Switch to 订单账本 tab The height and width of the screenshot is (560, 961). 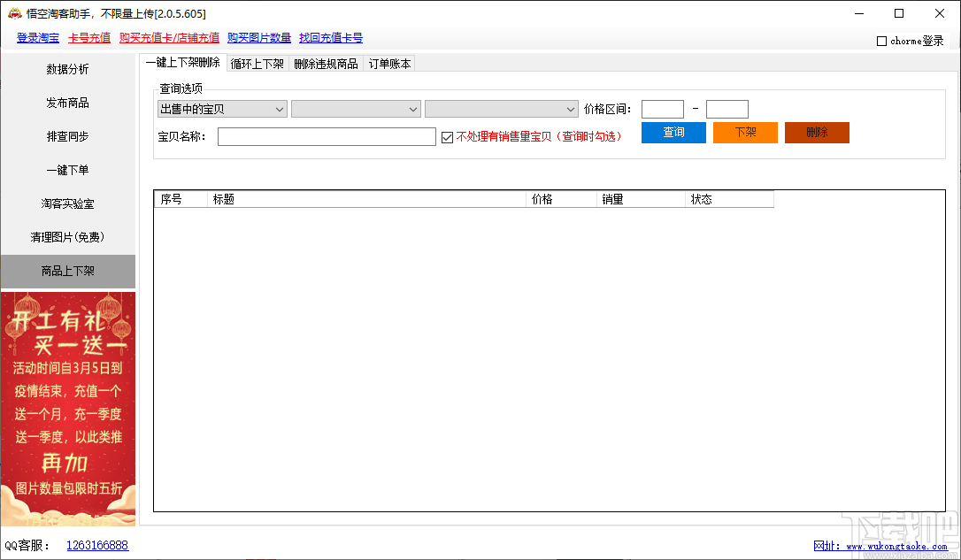(389, 64)
